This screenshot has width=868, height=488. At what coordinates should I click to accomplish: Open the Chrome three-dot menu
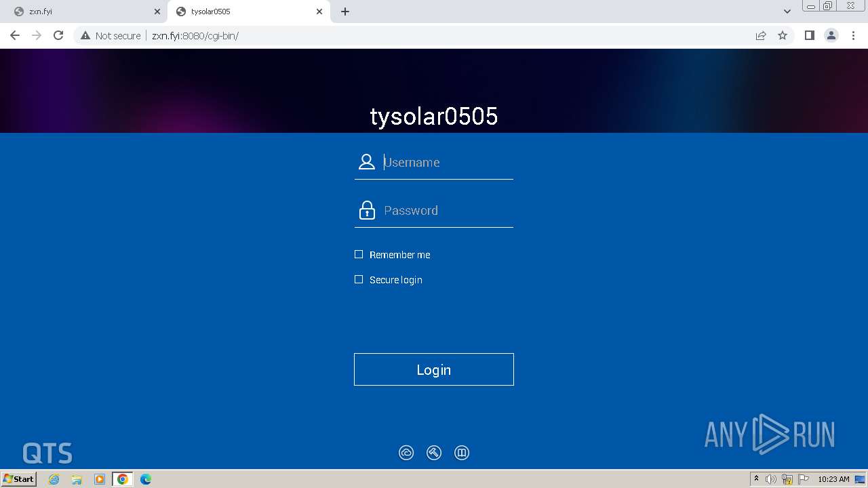pyautogui.click(x=854, y=35)
